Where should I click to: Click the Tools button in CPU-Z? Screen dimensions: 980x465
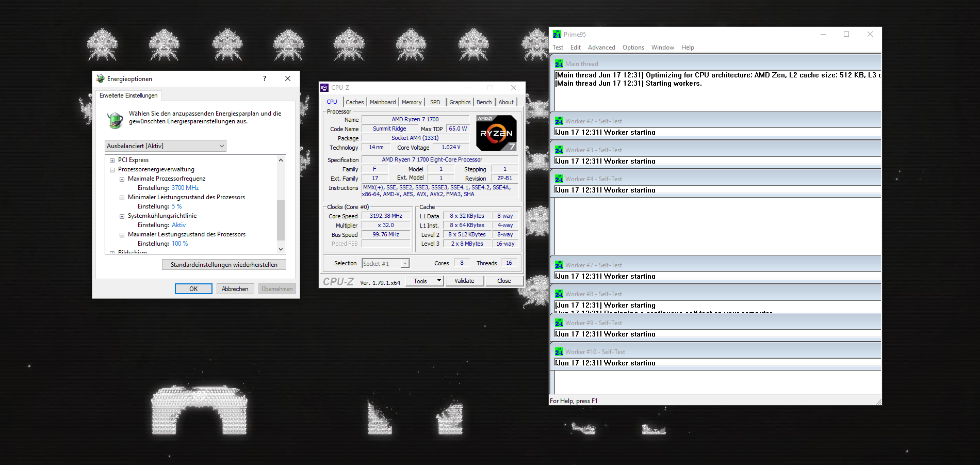tap(420, 281)
